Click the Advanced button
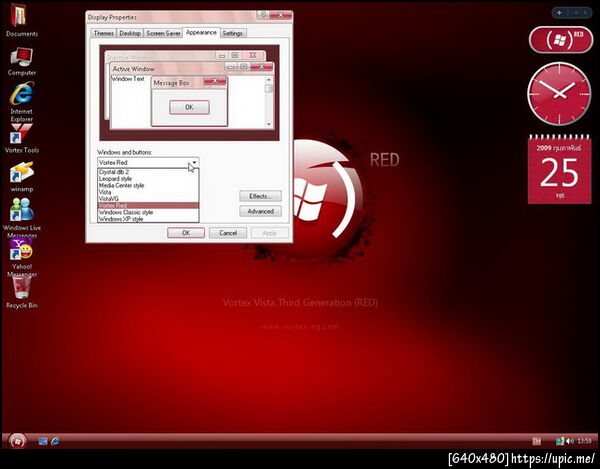The height and width of the screenshot is (469, 600). coord(260,211)
